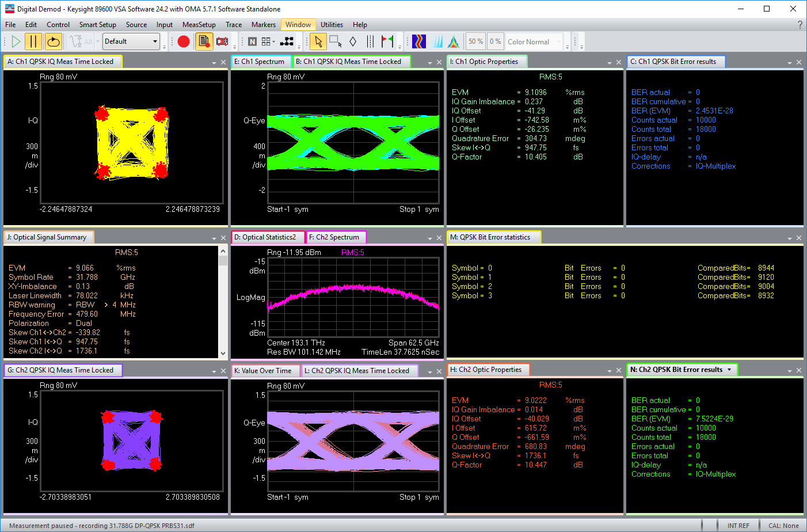Screen dimensions: 807x532
Task: Select the diamond marker tool
Action: click(353, 41)
